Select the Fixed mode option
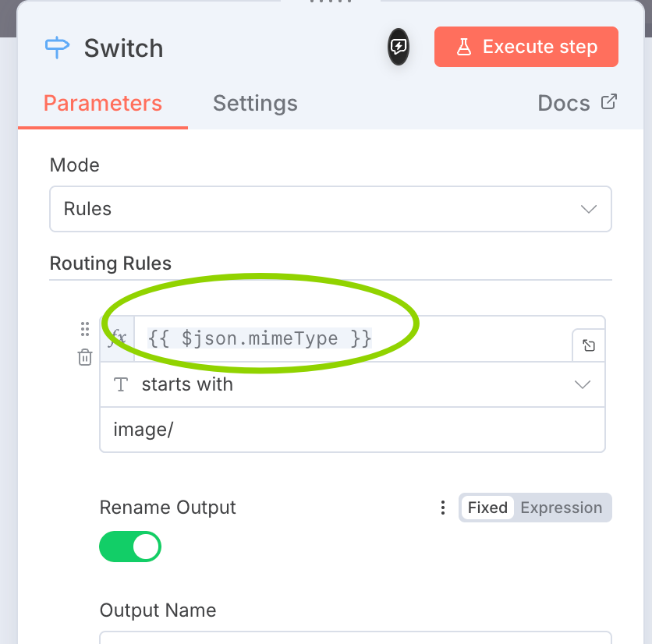The width and height of the screenshot is (652, 644). 487,508
